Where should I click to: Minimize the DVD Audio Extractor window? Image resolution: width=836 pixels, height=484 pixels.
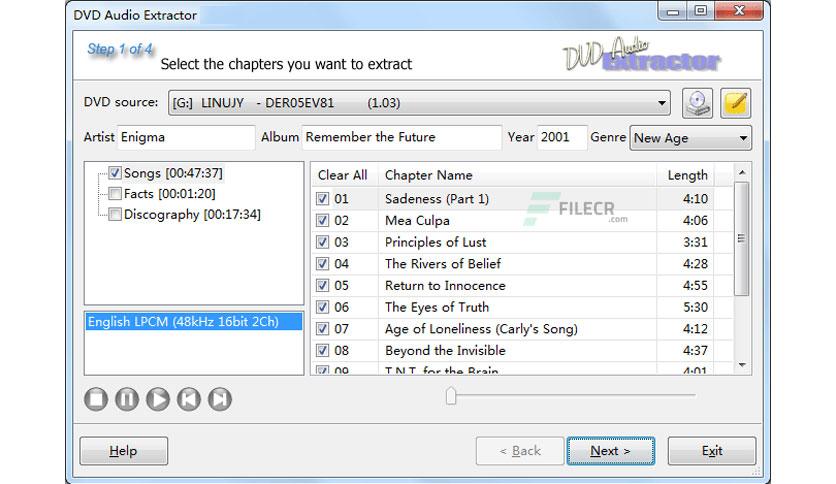673,11
